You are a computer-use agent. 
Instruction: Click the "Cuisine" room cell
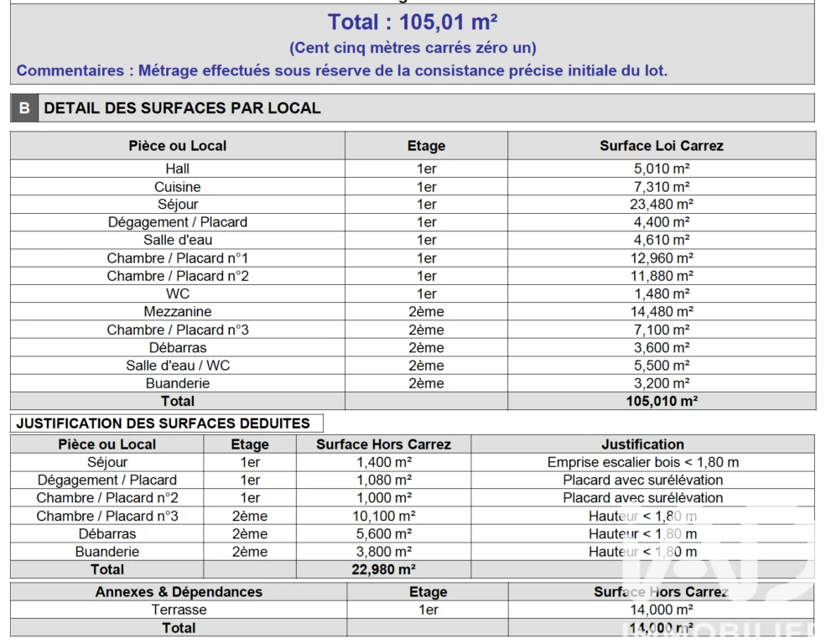coord(178,187)
